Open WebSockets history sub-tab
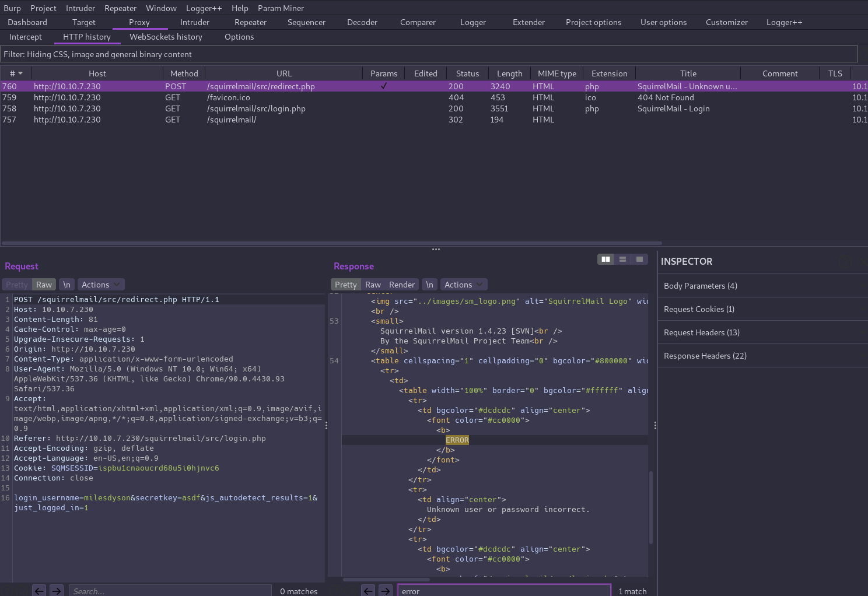 click(166, 37)
